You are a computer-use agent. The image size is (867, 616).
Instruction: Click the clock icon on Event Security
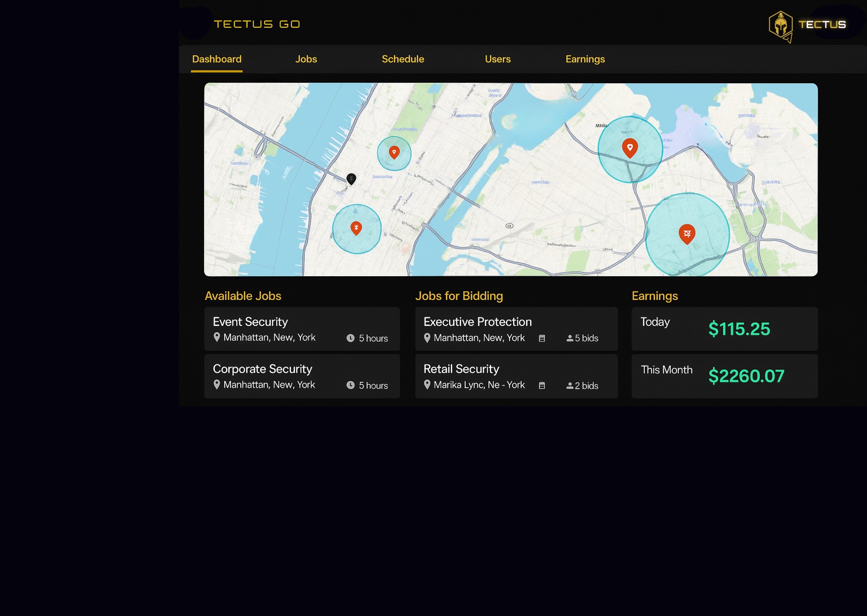(x=350, y=338)
